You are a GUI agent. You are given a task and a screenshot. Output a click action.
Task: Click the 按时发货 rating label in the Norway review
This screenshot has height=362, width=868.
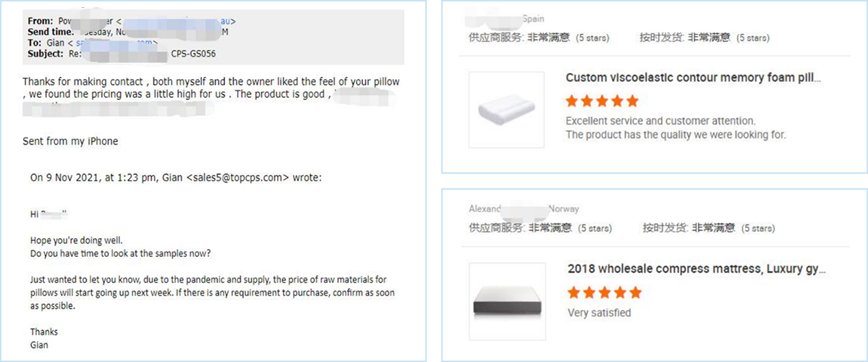pyautogui.click(x=664, y=228)
